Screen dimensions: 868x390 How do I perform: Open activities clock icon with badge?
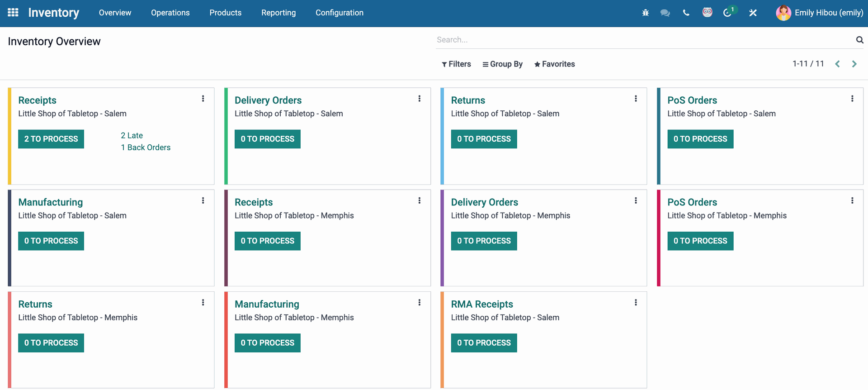coord(728,13)
